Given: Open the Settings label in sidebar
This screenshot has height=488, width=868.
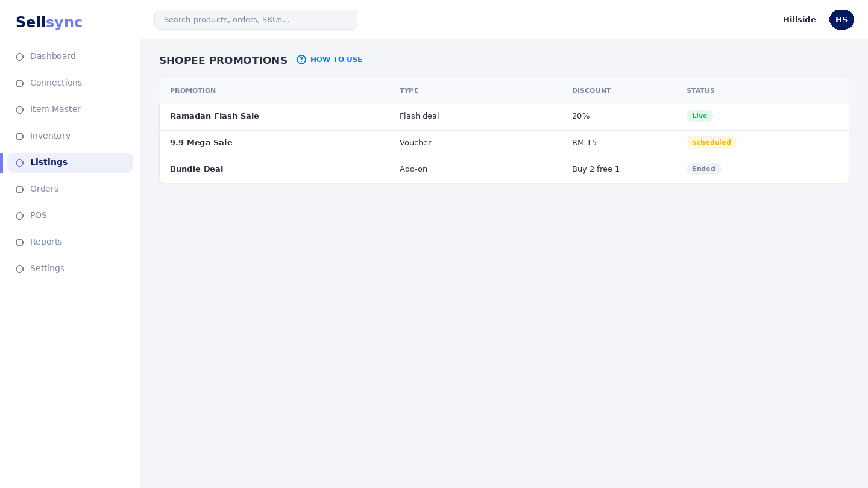Looking at the screenshot, I should (47, 268).
